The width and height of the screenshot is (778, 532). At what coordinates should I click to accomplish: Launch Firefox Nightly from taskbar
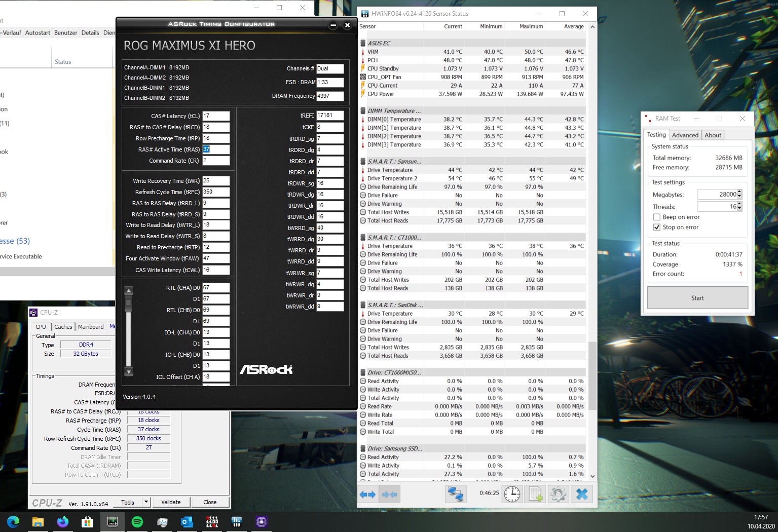point(63,522)
